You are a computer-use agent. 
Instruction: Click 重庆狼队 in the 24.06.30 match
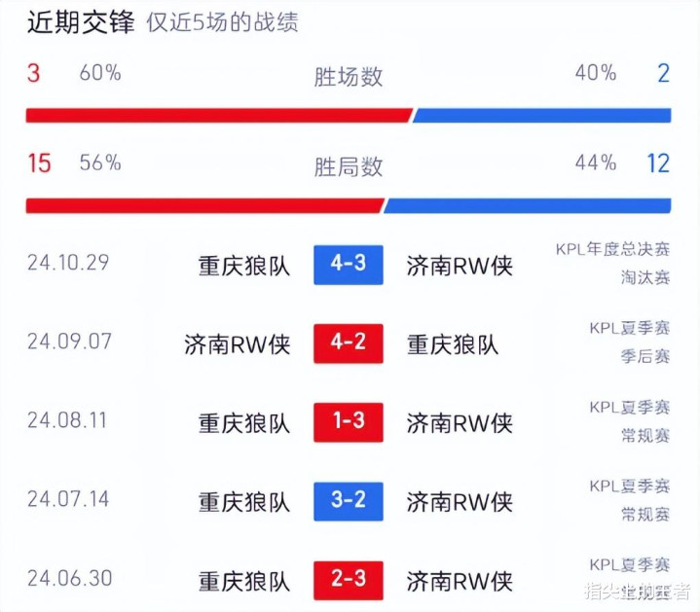click(244, 582)
